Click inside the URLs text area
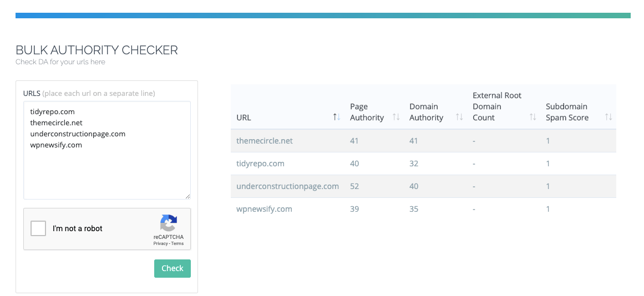 click(x=107, y=150)
